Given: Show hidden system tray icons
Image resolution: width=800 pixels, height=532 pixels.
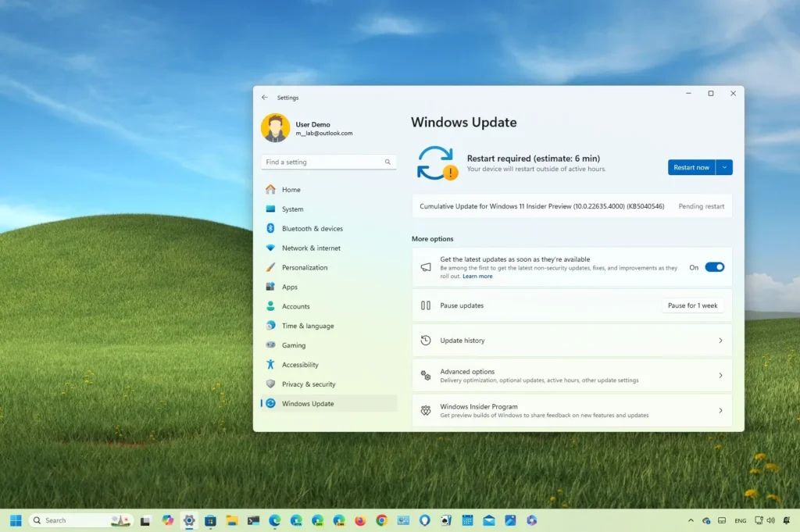Looking at the screenshot, I should click(x=691, y=521).
